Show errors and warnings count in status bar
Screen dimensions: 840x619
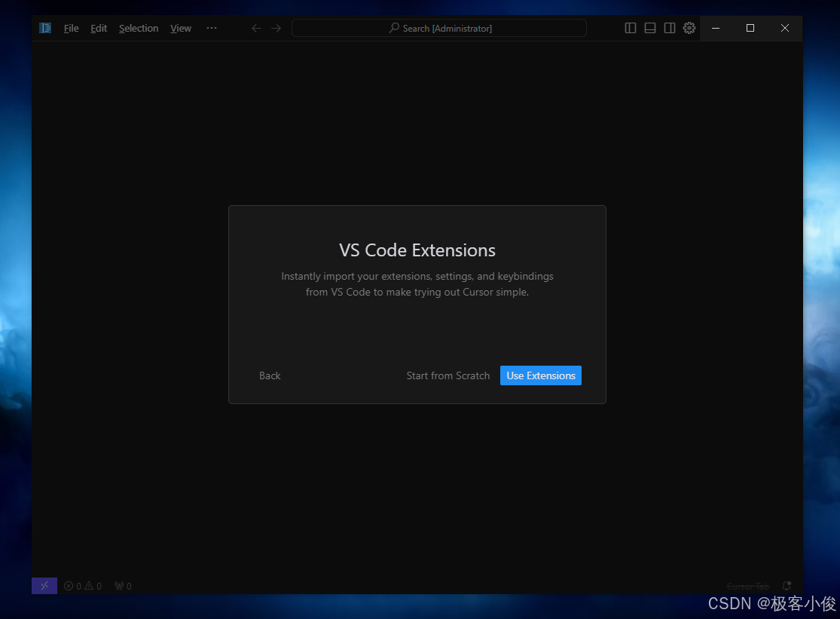tap(83, 586)
